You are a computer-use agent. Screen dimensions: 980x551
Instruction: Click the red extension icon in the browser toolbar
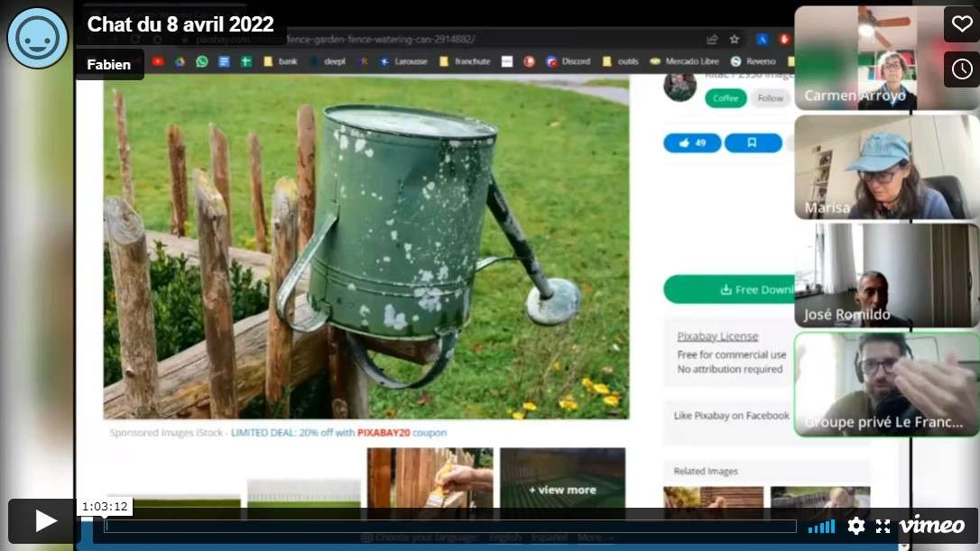784,40
